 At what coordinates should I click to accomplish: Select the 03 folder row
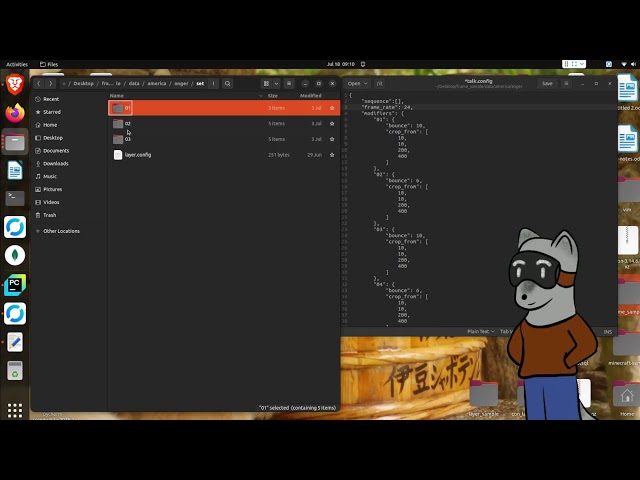point(224,139)
